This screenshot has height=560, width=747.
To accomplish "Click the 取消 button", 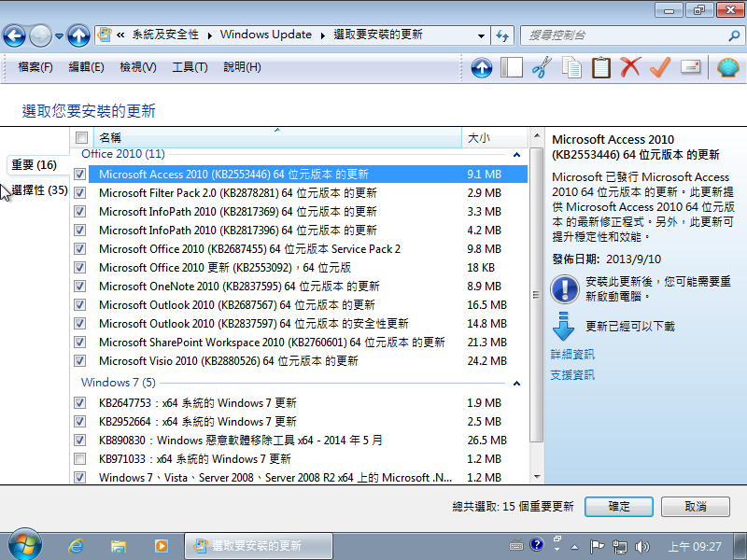I will 696,506.
